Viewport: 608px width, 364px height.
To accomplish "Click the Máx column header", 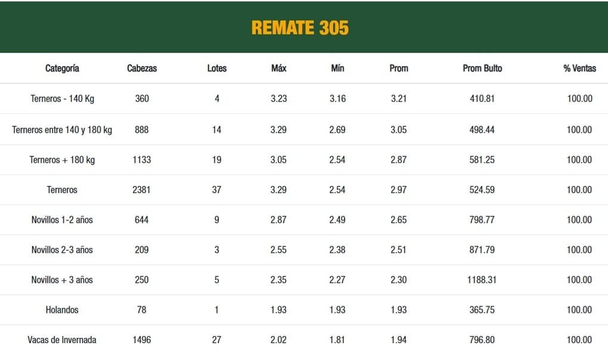I will coord(279,69).
